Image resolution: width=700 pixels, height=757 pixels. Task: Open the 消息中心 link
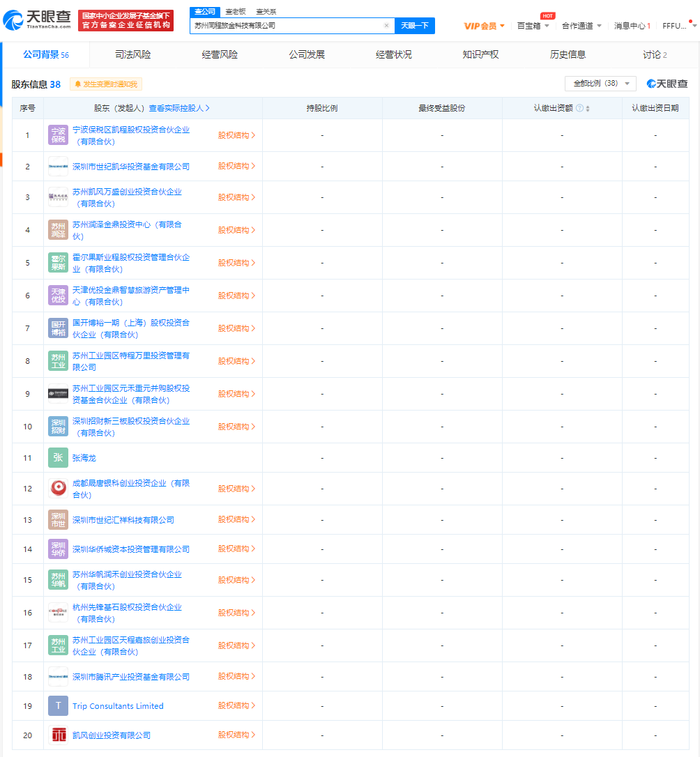(632, 26)
